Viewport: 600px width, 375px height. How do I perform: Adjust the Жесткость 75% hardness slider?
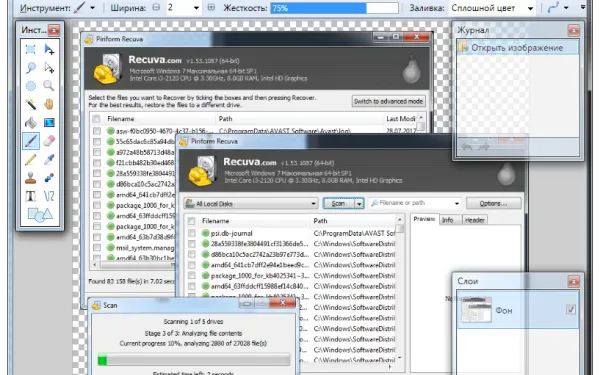click(334, 8)
